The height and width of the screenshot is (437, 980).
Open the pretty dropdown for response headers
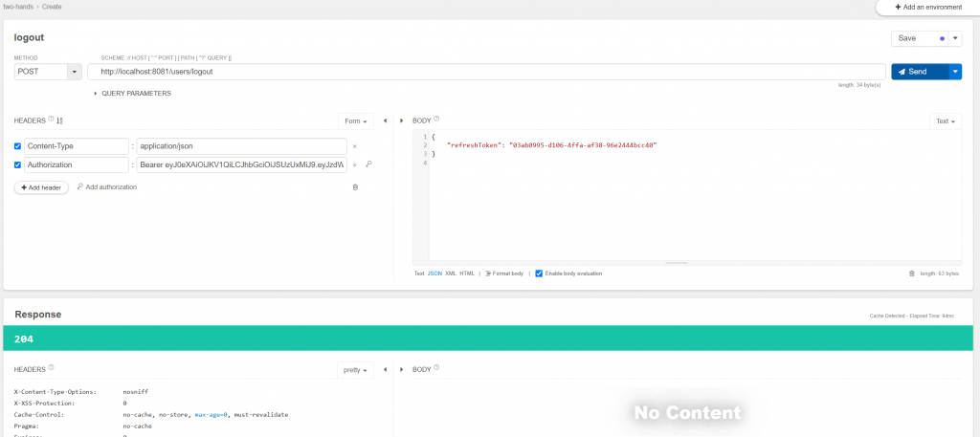[355, 370]
